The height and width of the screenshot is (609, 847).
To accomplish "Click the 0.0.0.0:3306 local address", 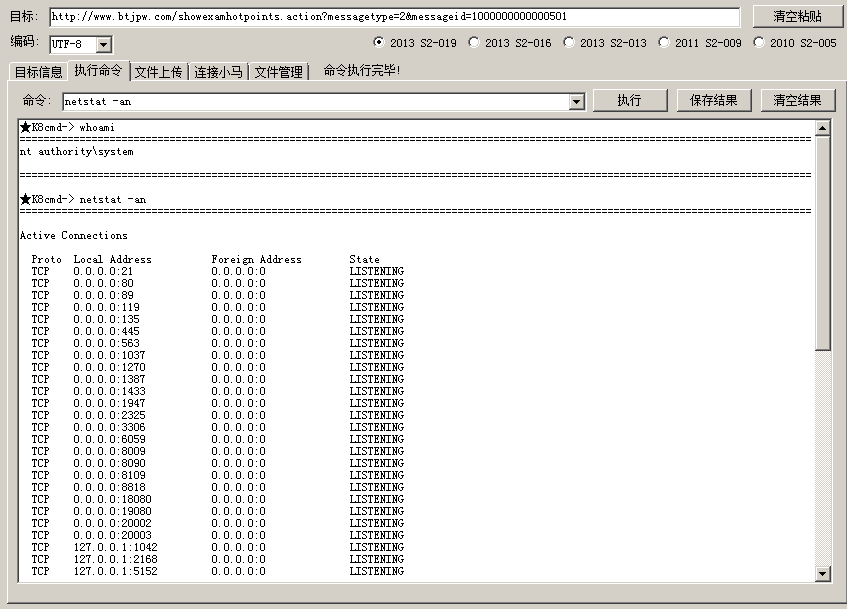I will (110, 427).
